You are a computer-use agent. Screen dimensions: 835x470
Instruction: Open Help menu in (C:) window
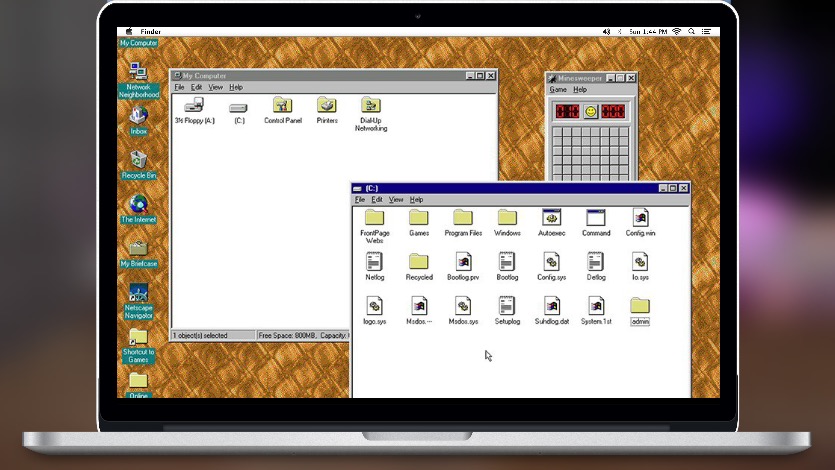click(x=416, y=200)
